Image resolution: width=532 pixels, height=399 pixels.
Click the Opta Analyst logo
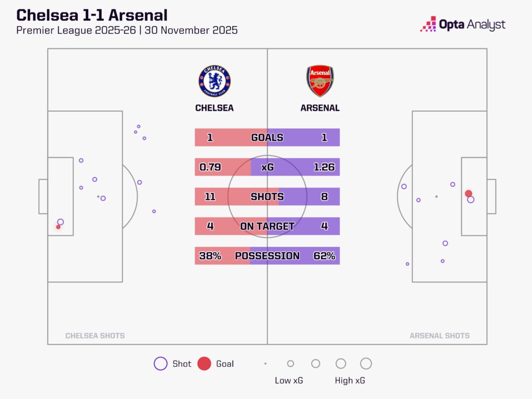pos(462,24)
